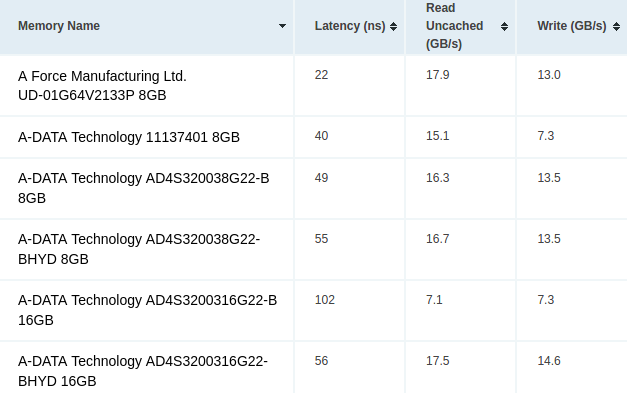The image size is (627, 393).
Task: Open A-DATA AD4S3200316G22-BHYD 16GB entry
Action: click(x=143, y=371)
